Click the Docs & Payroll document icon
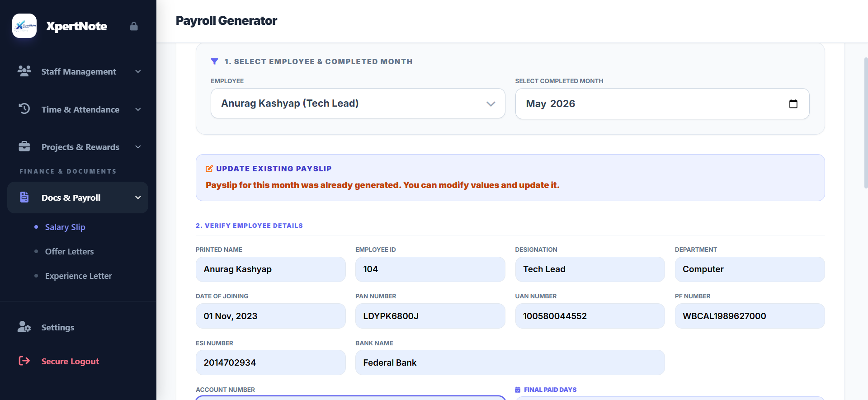Screen dimensions: 868x400 tap(24, 197)
